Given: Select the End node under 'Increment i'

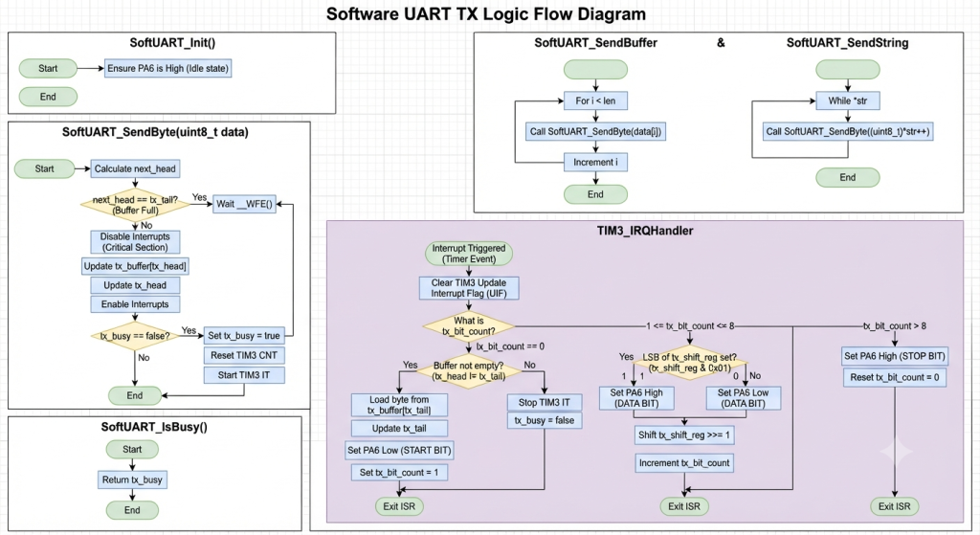Looking at the screenshot, I should click(x=595, y=194).
